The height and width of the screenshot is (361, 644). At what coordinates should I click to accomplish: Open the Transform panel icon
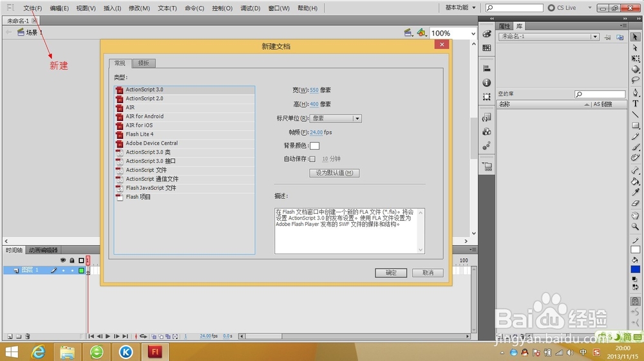487,97
